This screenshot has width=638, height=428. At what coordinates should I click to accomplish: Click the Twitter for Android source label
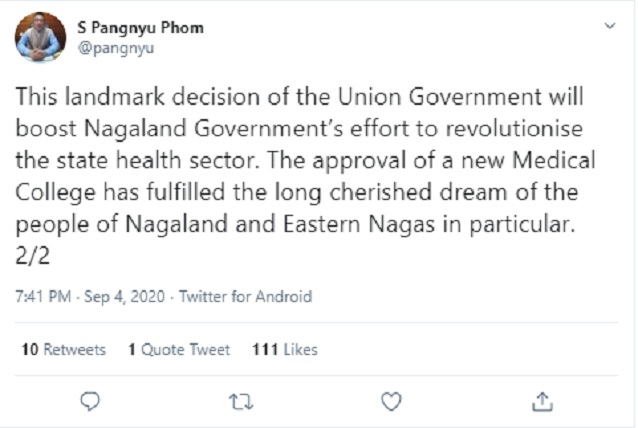pos(257,297)
